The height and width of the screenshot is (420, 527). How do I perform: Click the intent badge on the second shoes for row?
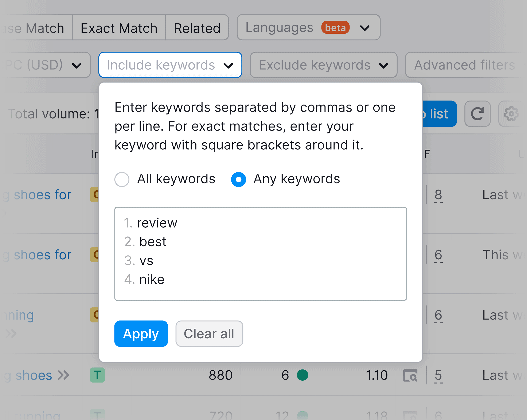[x=94, y=255]
